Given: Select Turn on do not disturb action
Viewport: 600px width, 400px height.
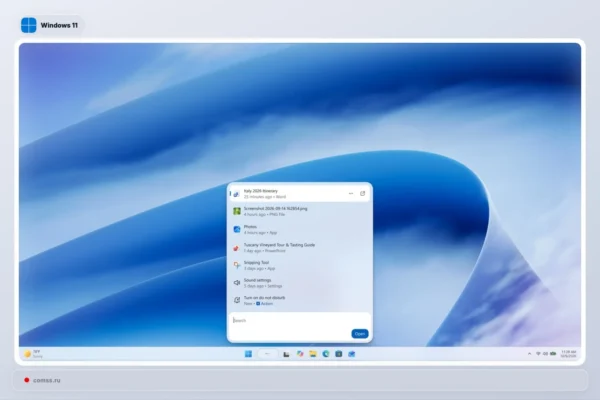Looking at the screenshot, I should pyautogui.click(x=299, y=300).
